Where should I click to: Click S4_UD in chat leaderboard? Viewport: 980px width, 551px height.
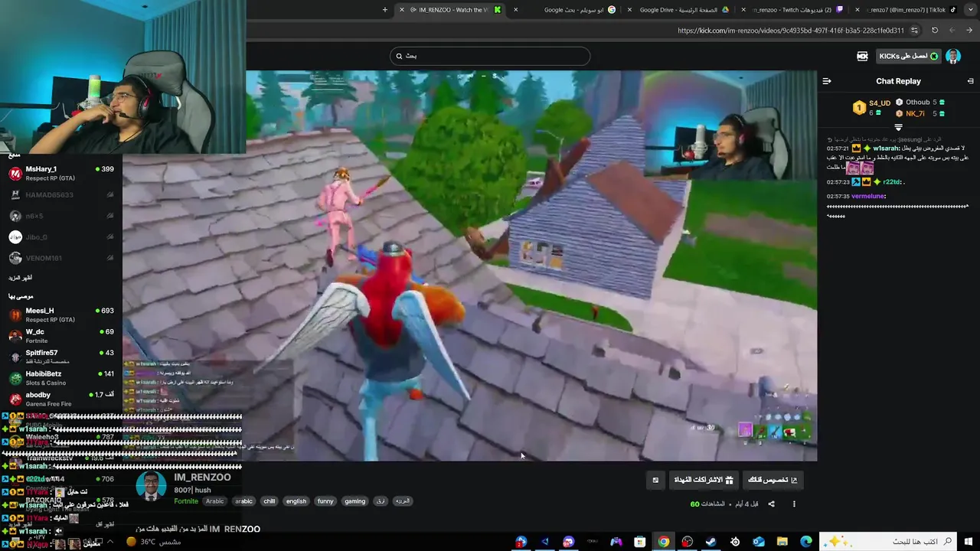click(880, 103)
